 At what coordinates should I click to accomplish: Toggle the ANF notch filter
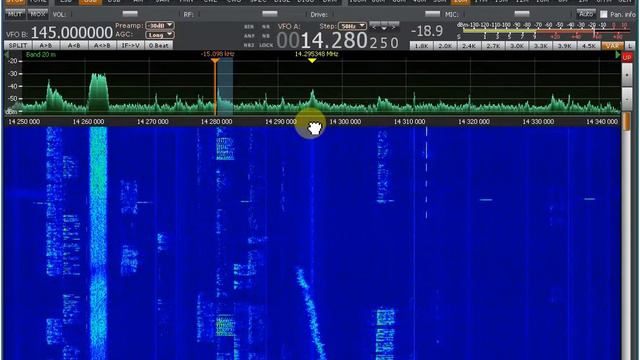[x=249, y=36]
